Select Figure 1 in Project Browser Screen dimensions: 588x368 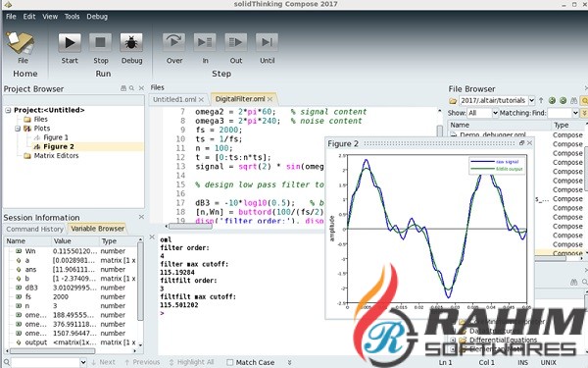(x=56, y=137)
